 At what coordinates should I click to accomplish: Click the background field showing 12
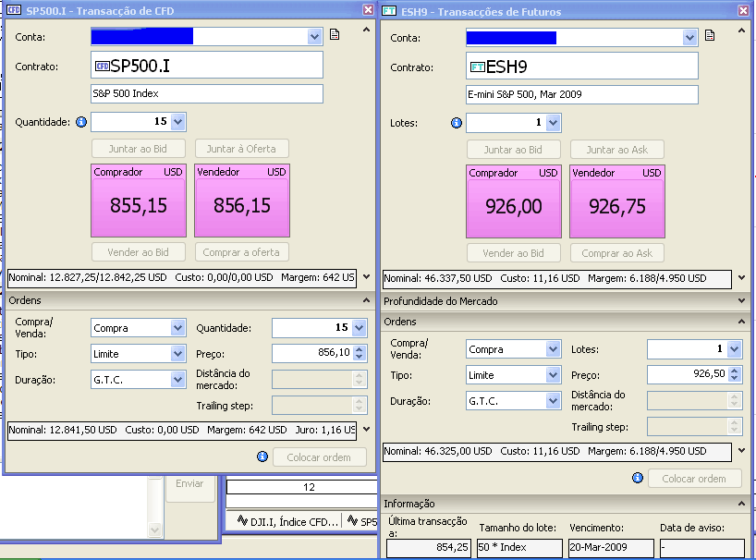[302, 487]
